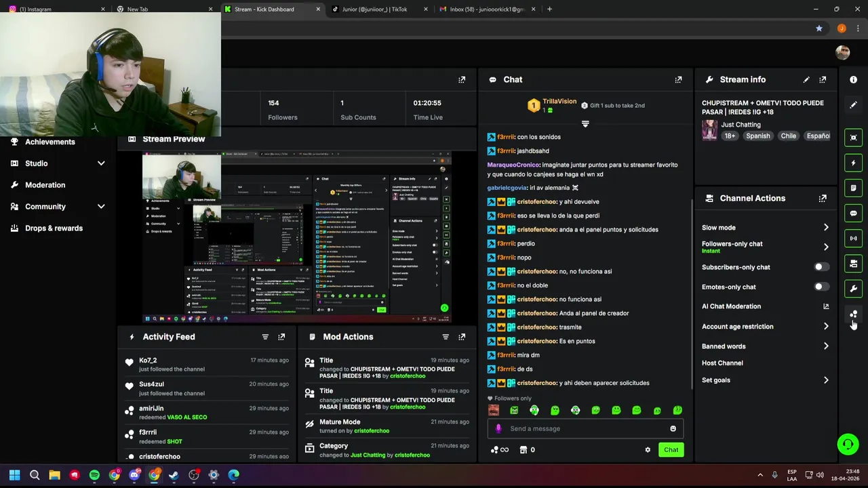Image resolution: width=868 pixels, height=488 pixels.
Task: Click the pencil icon in right sidebar
Action: [853, 105]
